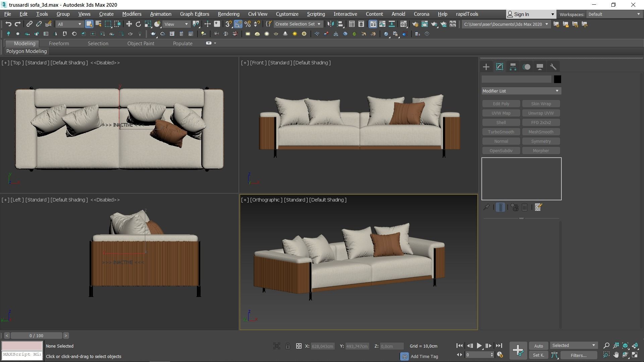Image resolution: width=644 pixels, height=362 pixels.
Task: Choose the Select and Rotate tool
Action: pos(138,24)
